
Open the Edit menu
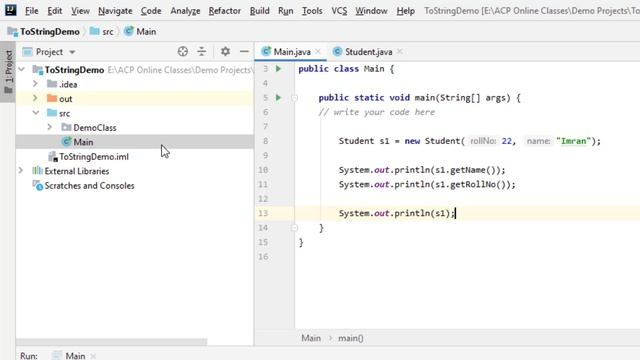coord(55,11)
